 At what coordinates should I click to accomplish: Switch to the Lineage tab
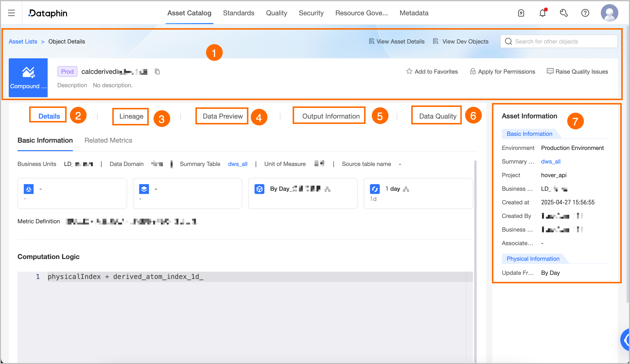click(x=131, y=116)
